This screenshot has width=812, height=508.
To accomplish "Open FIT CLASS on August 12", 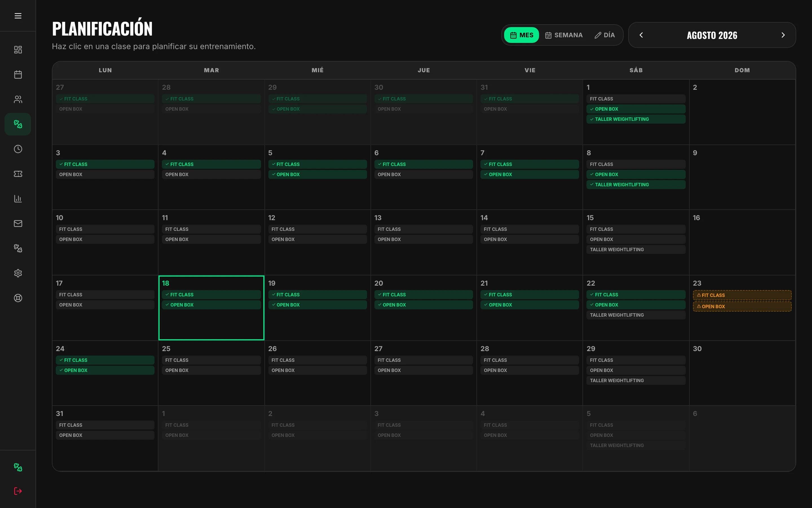I will [317, 229].
